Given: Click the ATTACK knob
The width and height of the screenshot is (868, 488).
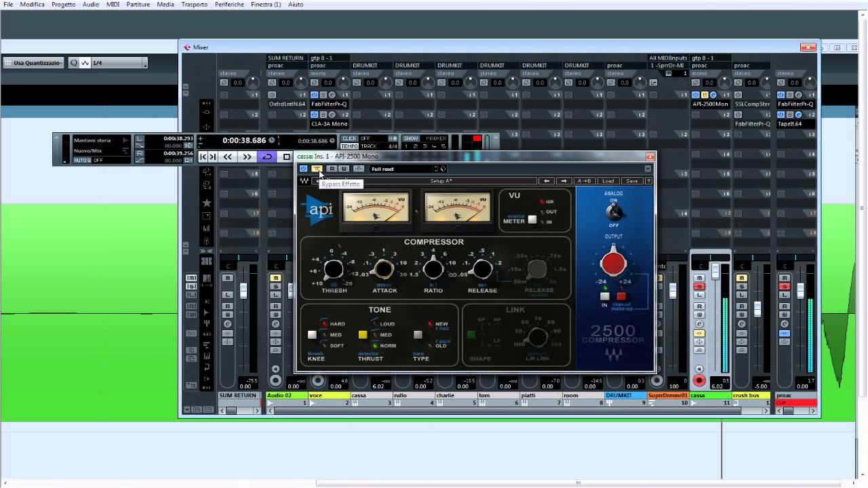Looking at the screenshot, I should [x=384, y=270].
